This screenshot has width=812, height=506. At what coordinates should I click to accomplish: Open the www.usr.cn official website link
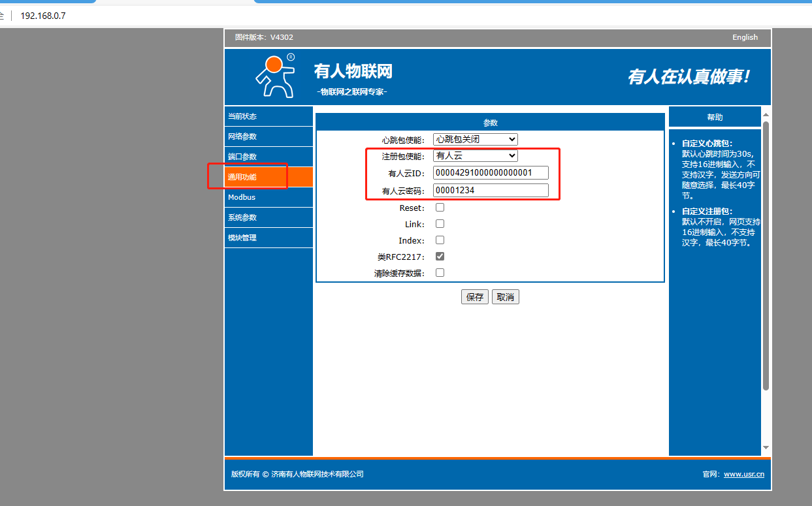[x=744, y=475]
